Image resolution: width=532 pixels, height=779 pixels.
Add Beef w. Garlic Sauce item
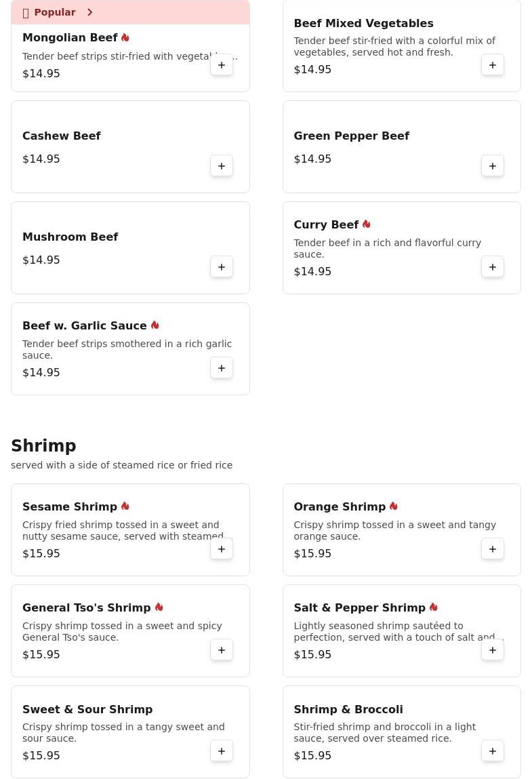click(222, 368)
